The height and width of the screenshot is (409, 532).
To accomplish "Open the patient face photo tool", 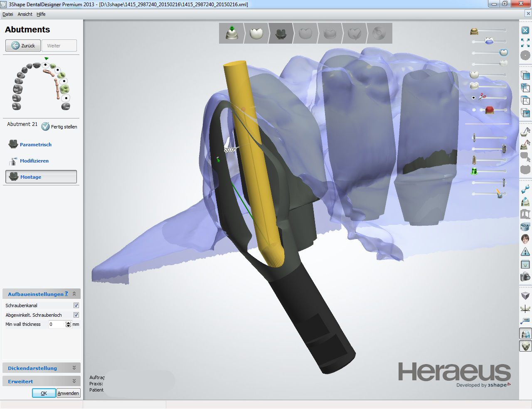I will point(525,239).
